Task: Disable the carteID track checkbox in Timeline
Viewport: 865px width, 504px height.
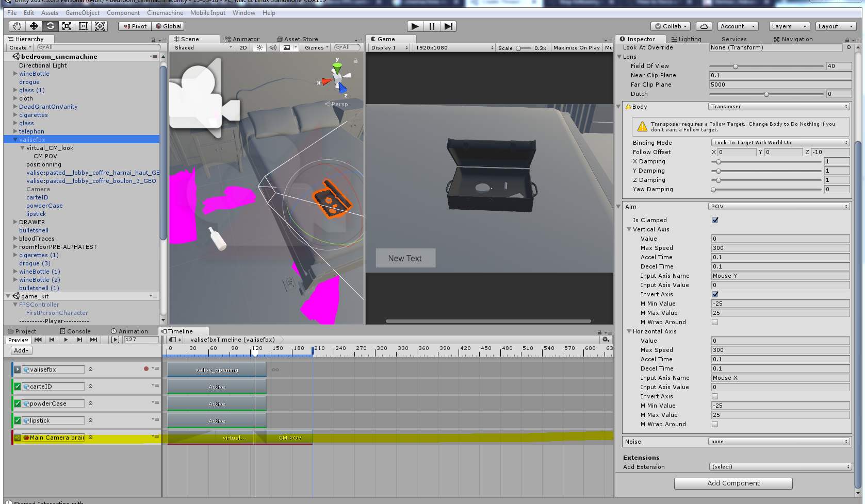Action: [x=17, y=386]
